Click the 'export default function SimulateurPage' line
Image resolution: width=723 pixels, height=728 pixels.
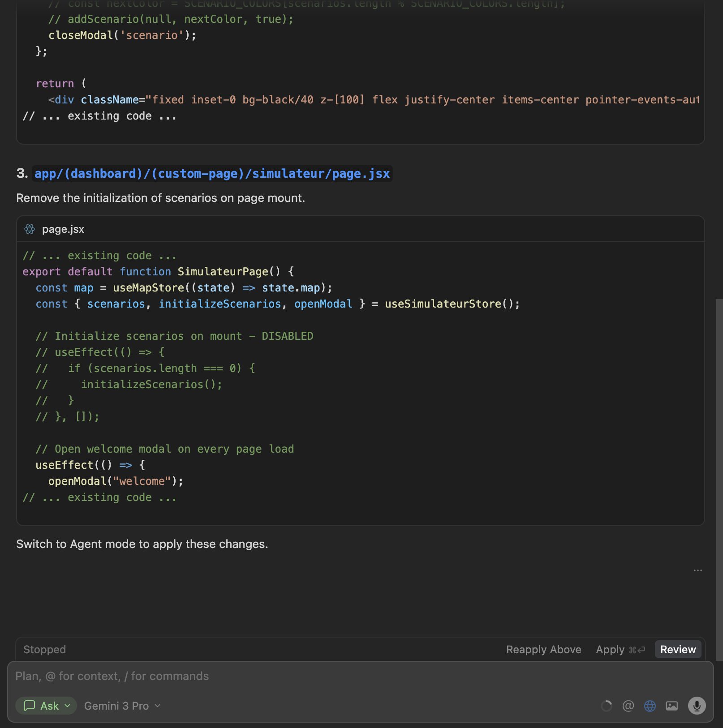158,271
